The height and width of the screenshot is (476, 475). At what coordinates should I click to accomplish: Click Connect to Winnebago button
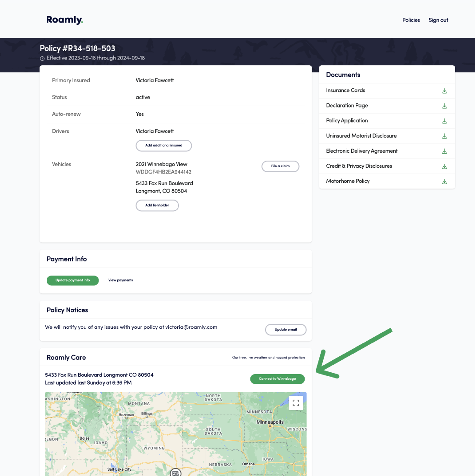(x=277, y=379)
